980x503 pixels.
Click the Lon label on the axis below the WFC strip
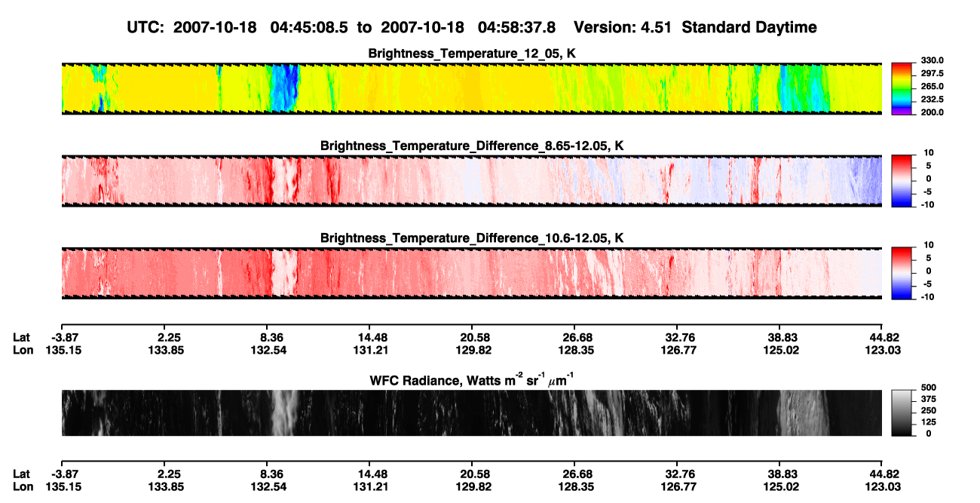[23, 486]
